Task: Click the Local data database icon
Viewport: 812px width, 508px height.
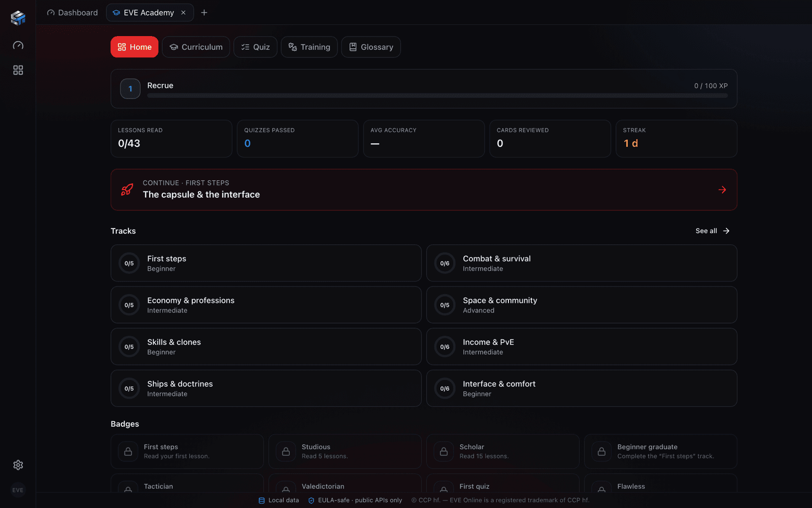Action: 262,500
